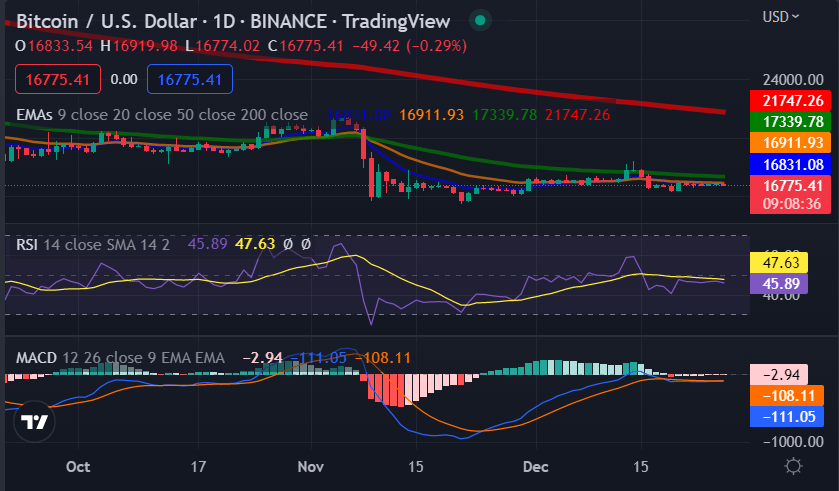
Task: Click the H16919.98 high value
Action: [x=139, y=45]
